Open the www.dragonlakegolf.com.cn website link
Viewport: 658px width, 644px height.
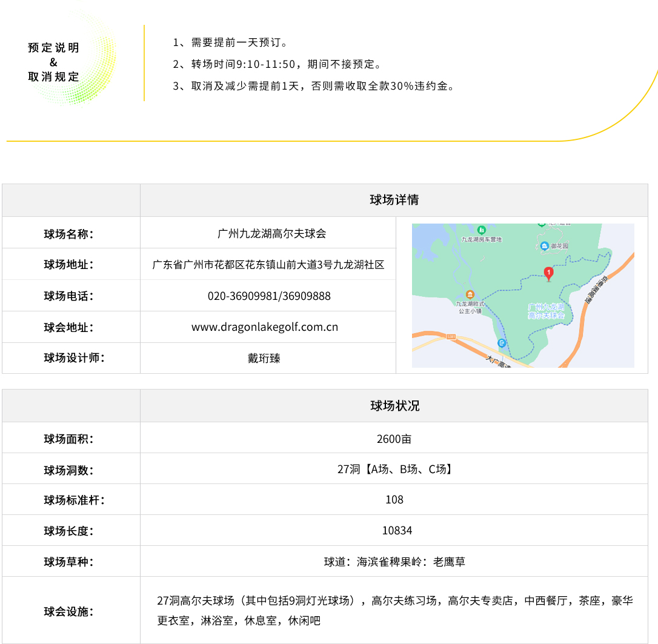[264, 327]
